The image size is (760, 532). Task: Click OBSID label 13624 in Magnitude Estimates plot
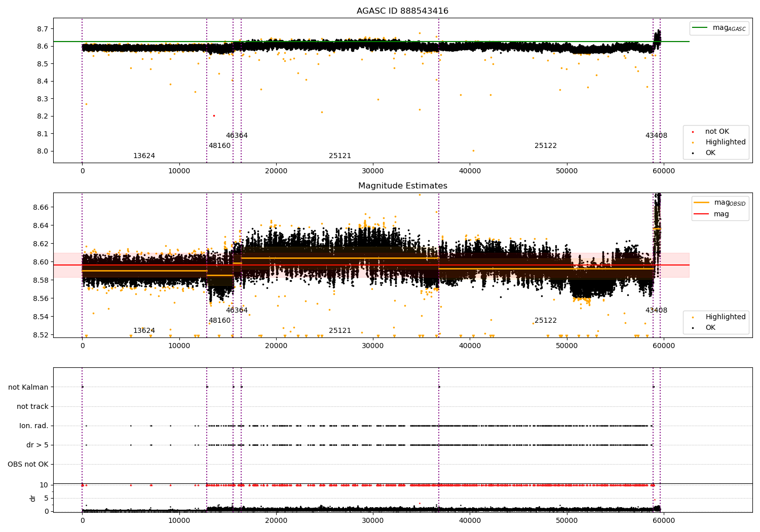coord(144,331)
